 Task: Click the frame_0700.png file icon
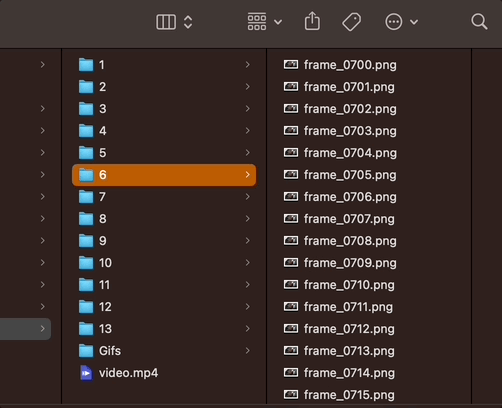click(x=291, y=65)
